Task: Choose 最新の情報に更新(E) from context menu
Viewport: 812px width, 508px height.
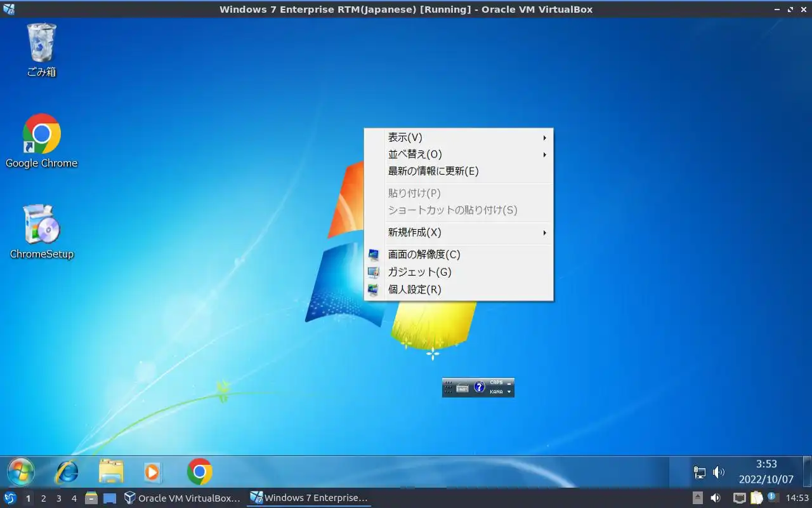Action: [459, 171]
